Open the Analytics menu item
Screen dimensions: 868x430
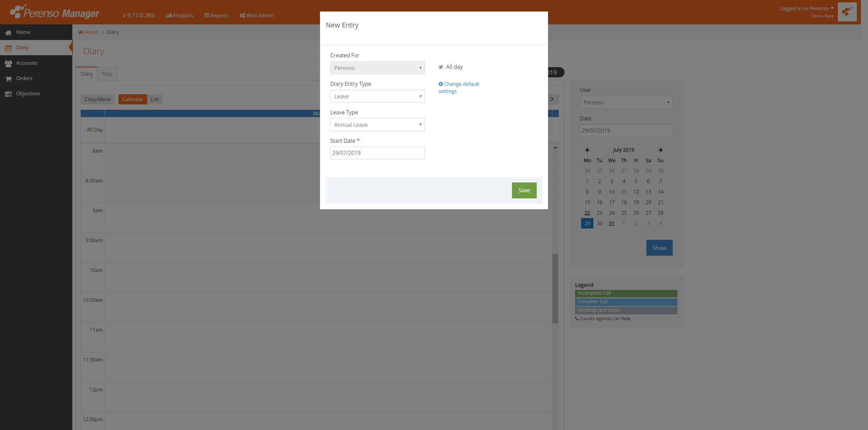179,15
